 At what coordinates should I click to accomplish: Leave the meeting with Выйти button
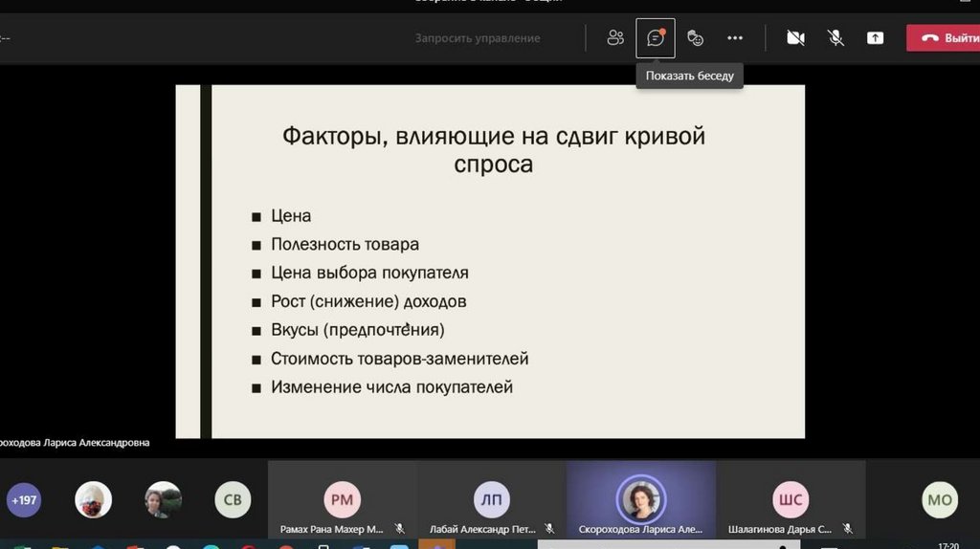click(x=945, y=38)
